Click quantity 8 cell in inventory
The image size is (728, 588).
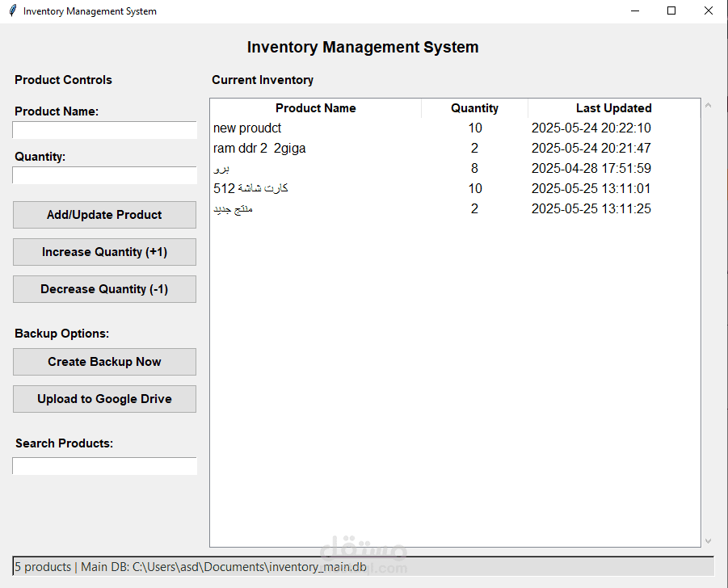(x=474, y=169)
